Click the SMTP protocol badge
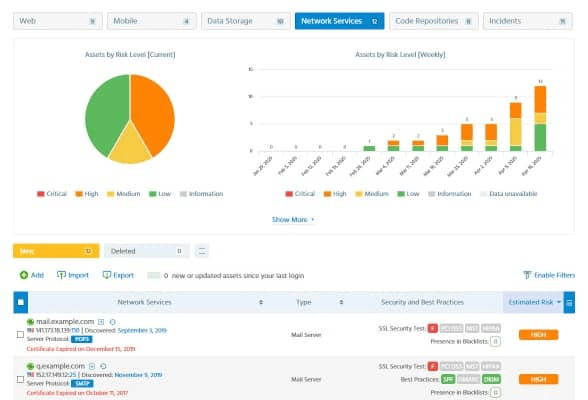This screenshot has width=588, height=400. pos(82,384)
